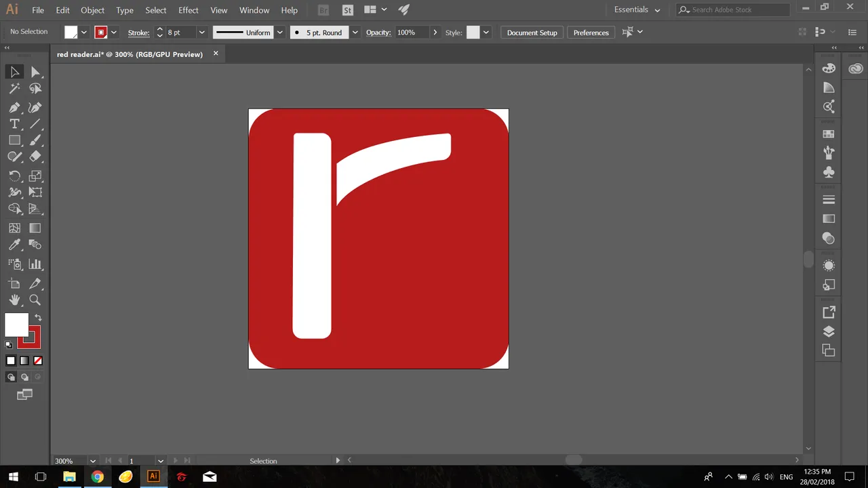Open the Object menu
The height and width of the screenshot is (488, 868).
pyautogui.click(x=93, y=10)
